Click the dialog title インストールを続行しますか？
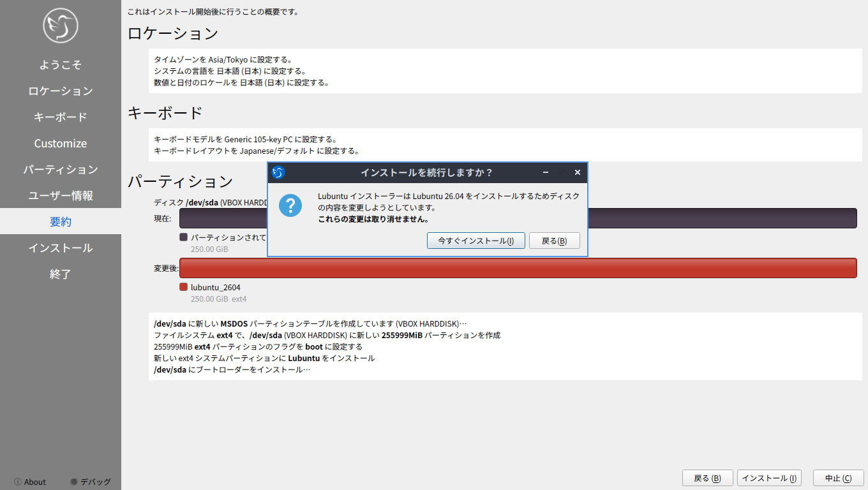868x490 pixels. [x=427, y=172]
